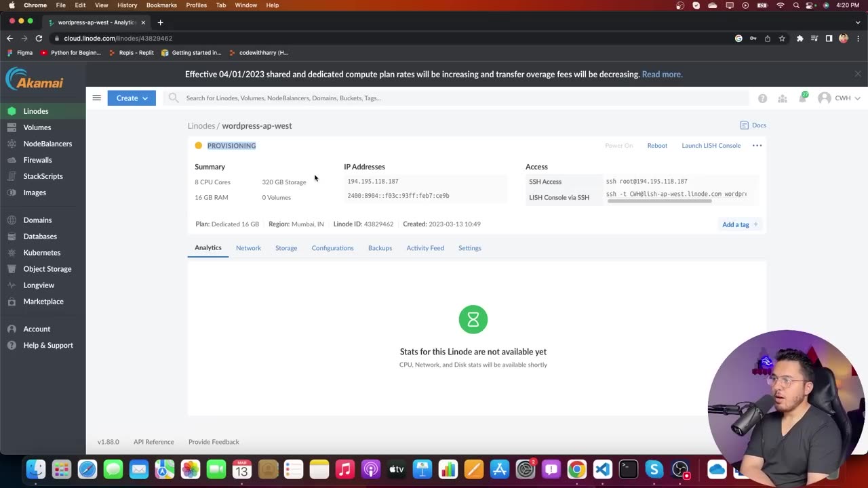This screenshot has height=488, width=868.
Task: Open Finder from the dock
Action: [36, 469]
